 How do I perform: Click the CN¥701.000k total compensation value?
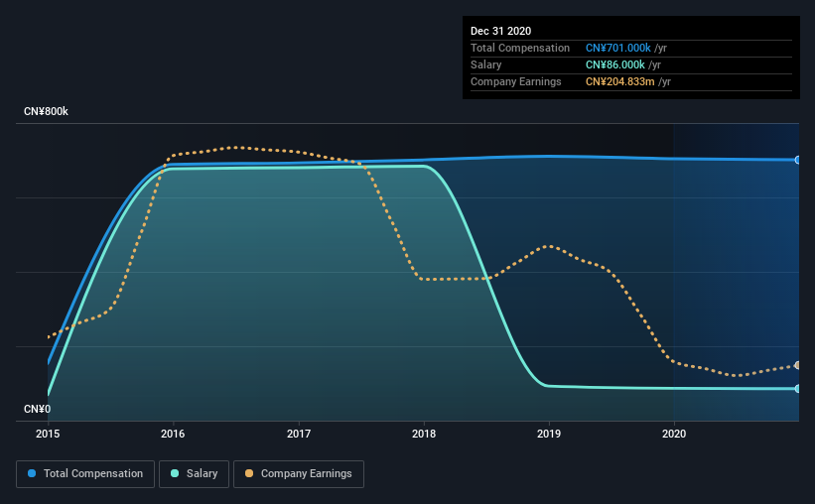[618, 48]
